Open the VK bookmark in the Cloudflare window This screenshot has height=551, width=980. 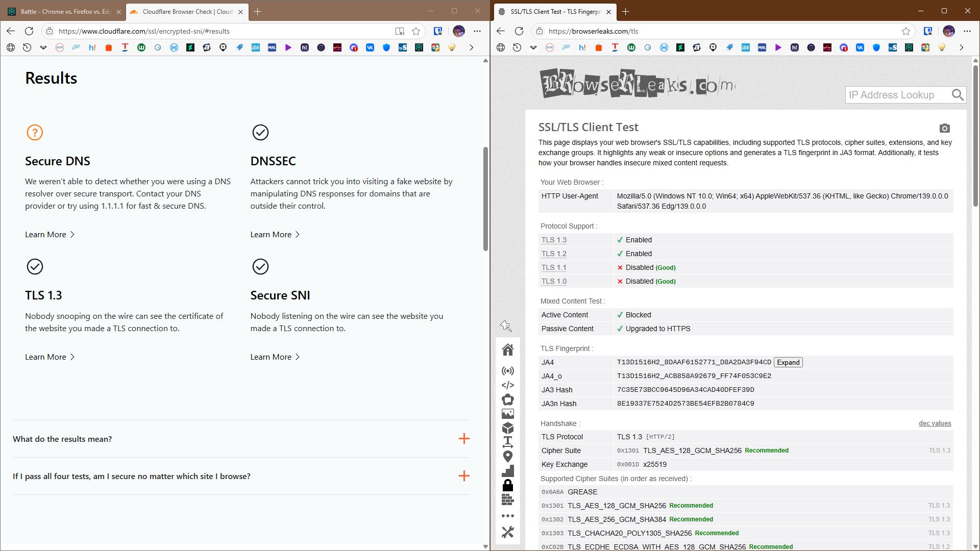click(x=370, y=47)
